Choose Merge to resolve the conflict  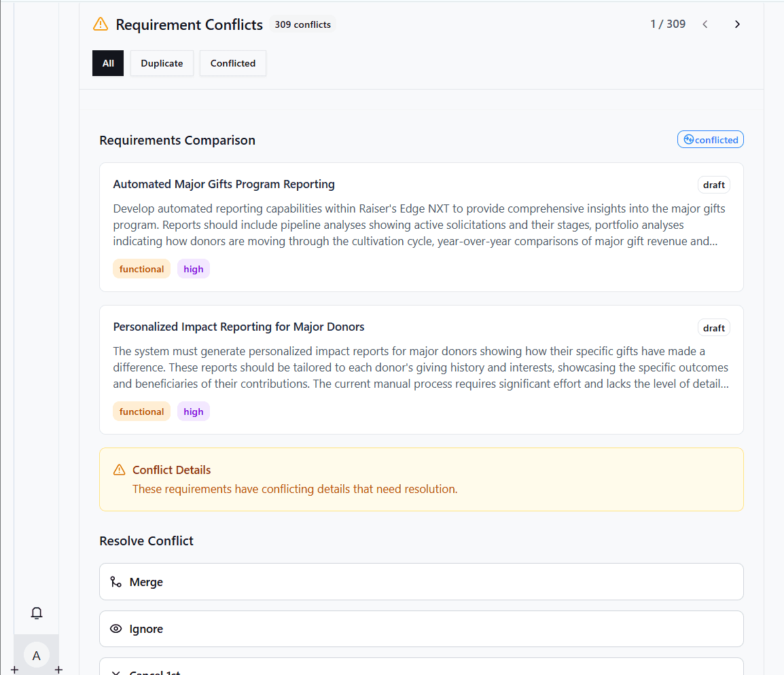(x=421, y=581)
